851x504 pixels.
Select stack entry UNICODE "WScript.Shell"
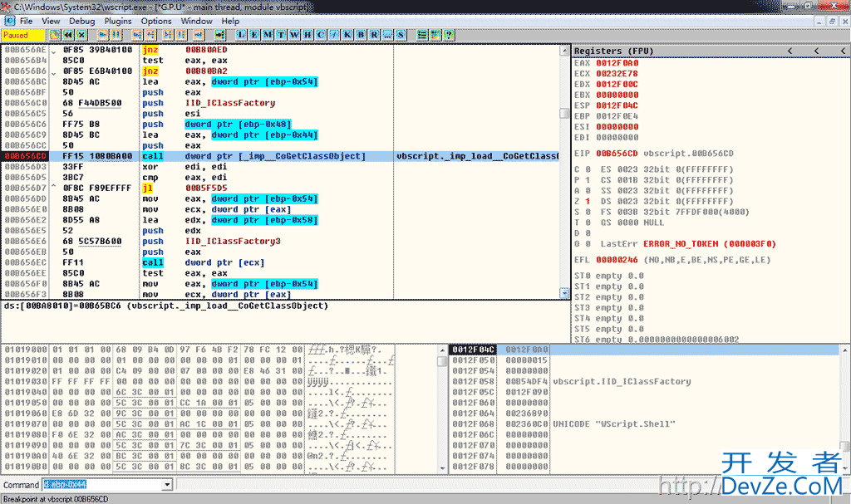click(614, 424)
